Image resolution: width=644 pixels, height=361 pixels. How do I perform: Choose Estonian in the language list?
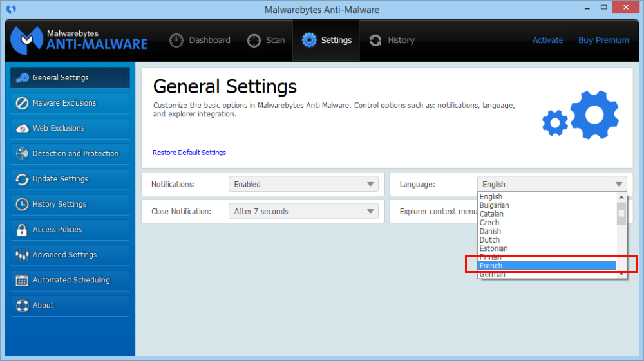(547, 248)
